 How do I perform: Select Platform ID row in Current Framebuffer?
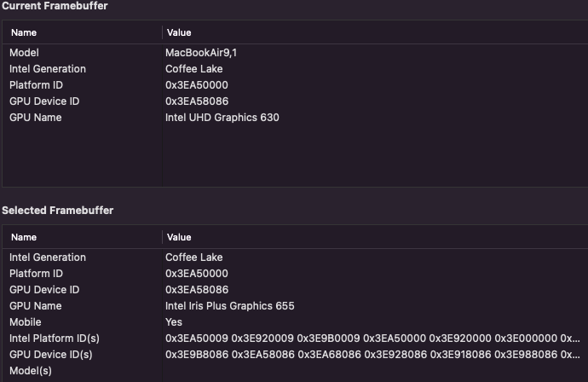click(x=296, y=84)
